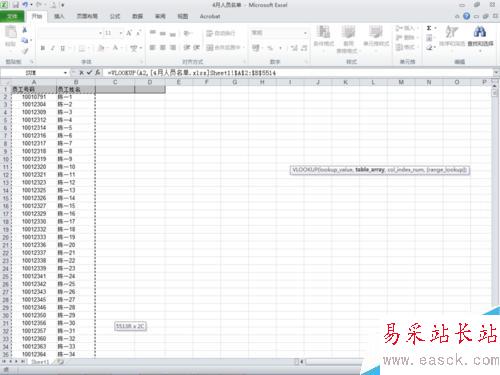This screenshot has height=375, width=500.
Task: Click the Increase Font Size icon
Action: [x=129, y=33]
